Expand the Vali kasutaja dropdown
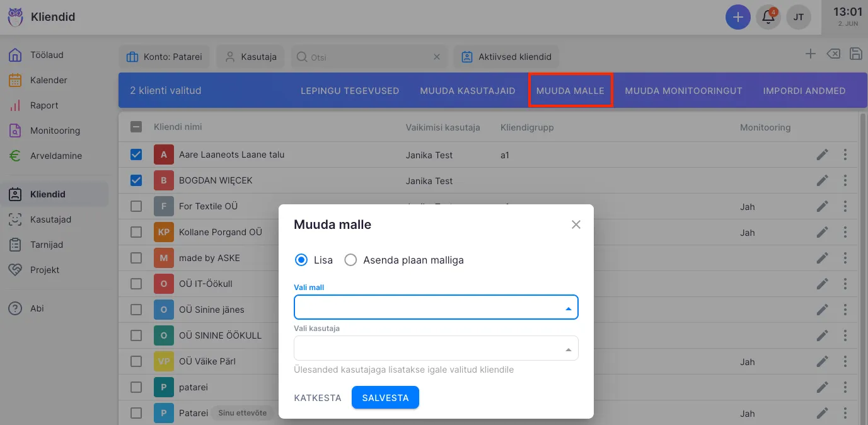Screen dimensions: 868x425 [436, 349]
